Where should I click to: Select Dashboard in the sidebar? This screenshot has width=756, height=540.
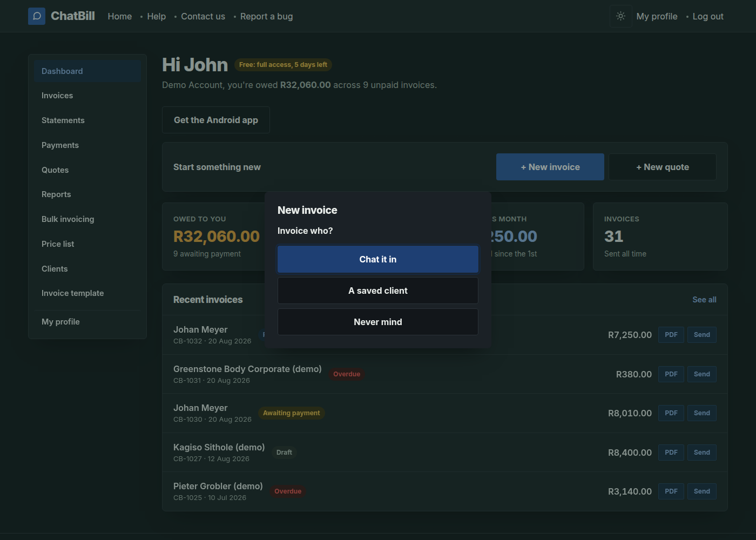[87, 71]
